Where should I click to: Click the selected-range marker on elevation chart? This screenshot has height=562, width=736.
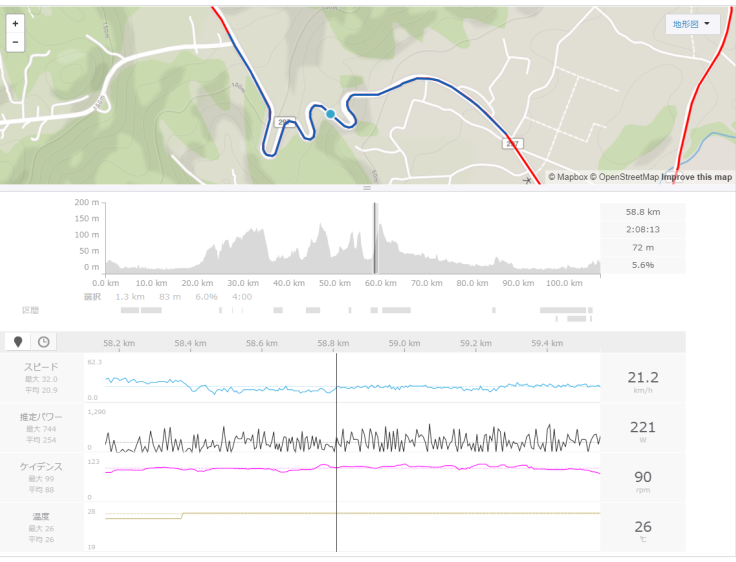375,238
